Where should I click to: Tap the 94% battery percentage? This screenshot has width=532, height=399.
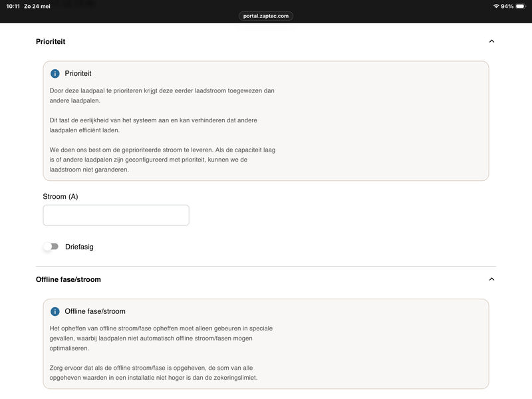[x=507, y=7]
